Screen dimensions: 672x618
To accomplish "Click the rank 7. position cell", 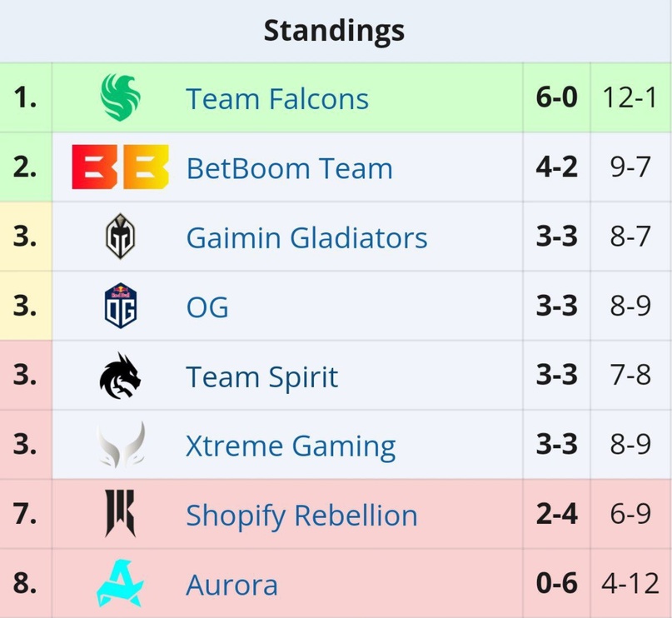I will click(x=25, y=513).
